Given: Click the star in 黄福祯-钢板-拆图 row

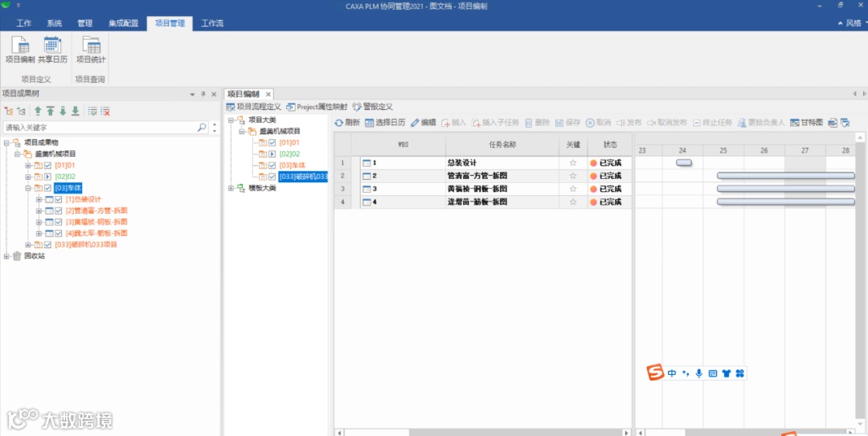Looking at the screenshot, I should click(573, 189).
